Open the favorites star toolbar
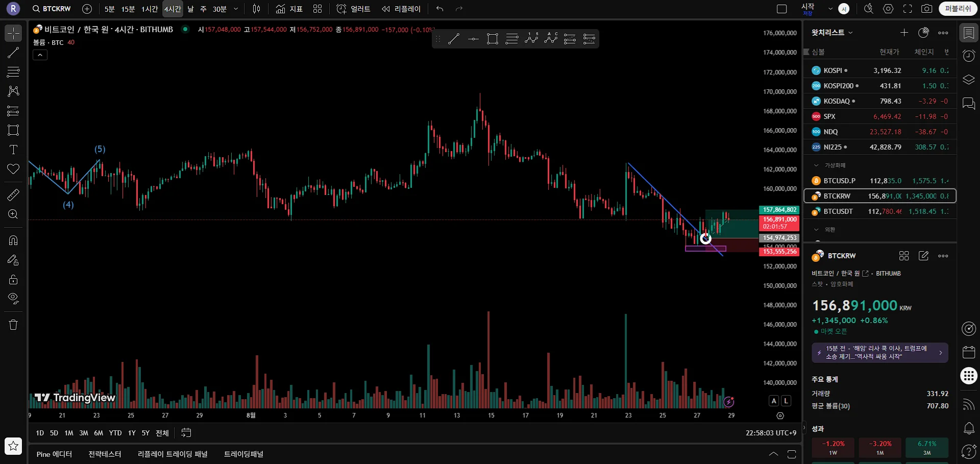This screenshot has width=980, height=464. (x=13, y=446)
